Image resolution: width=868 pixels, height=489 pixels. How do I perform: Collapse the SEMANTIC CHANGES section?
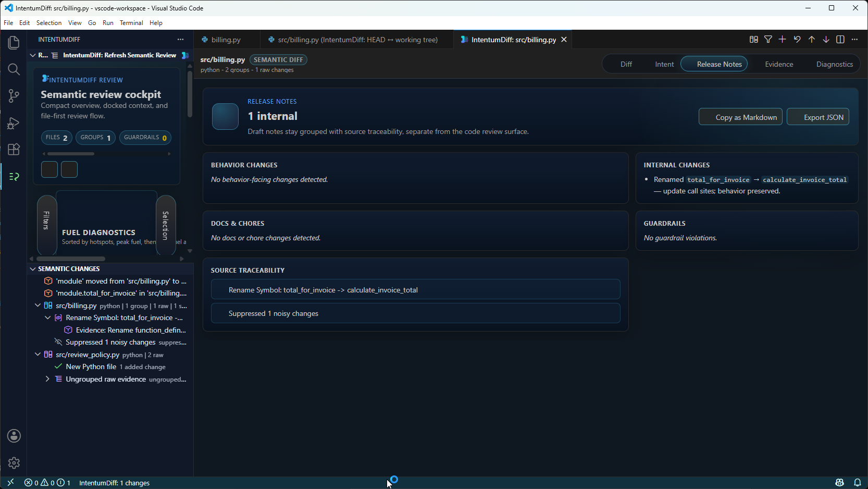point(33,269)
